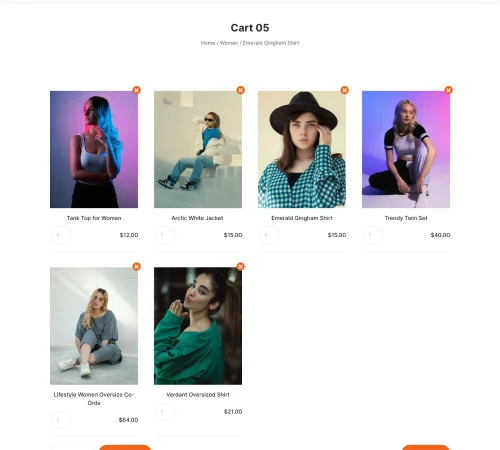Image resolution: width=500 pixels, height=450 pixels.
Task: Click the Lifestyle Women Oversize Co-Ords title
Action: point(94,399)
